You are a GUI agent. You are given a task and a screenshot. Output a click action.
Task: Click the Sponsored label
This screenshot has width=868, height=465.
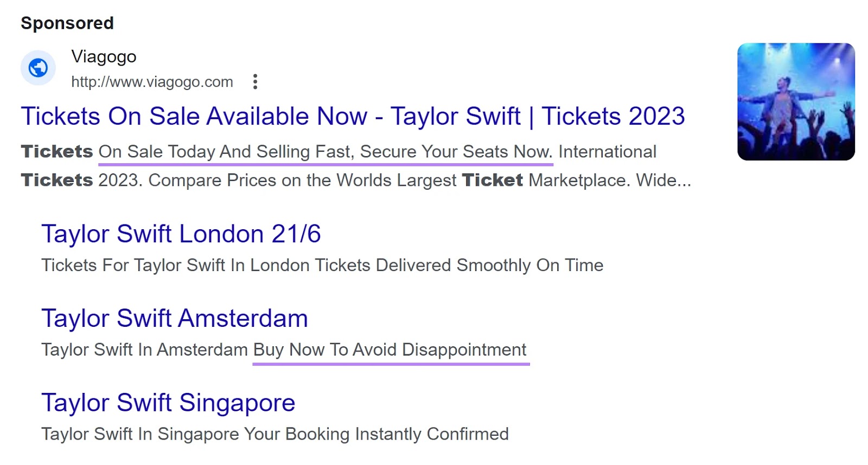(67, 22)
